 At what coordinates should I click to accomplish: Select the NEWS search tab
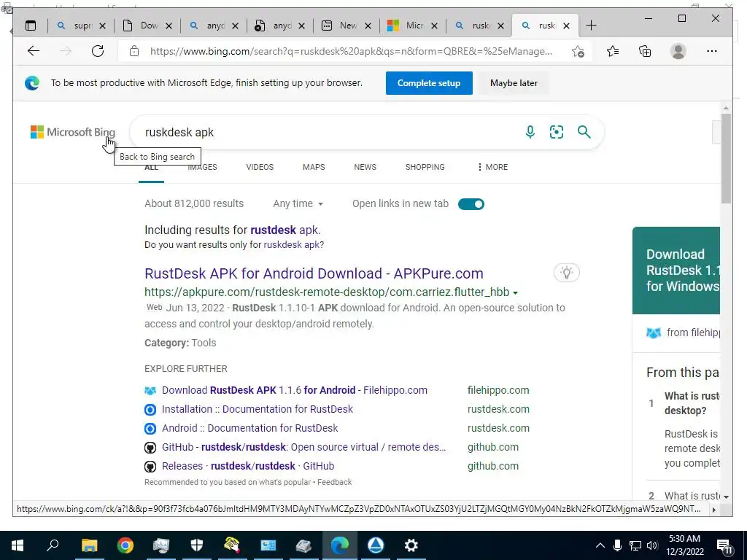(x=365, y=167)
